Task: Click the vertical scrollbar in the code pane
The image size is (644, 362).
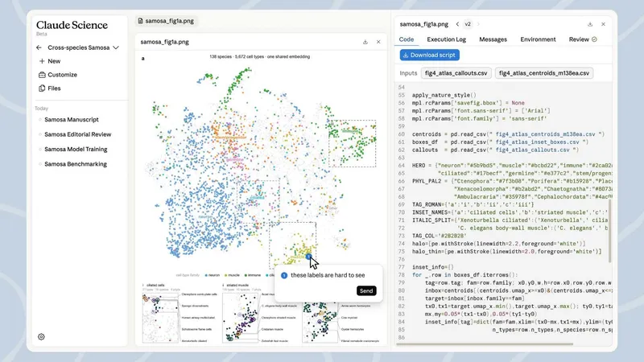Action: pos(609,230)
